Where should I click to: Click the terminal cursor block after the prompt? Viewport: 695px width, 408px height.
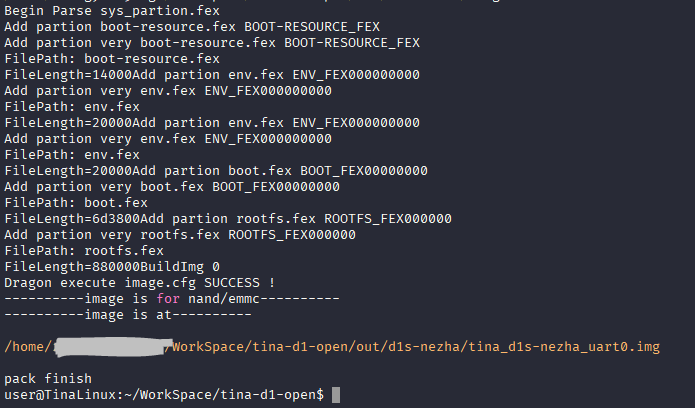336,395
